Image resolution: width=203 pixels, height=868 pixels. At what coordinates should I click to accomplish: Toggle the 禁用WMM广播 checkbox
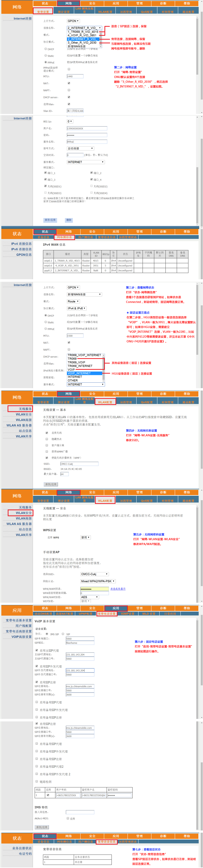coord(47,452)
